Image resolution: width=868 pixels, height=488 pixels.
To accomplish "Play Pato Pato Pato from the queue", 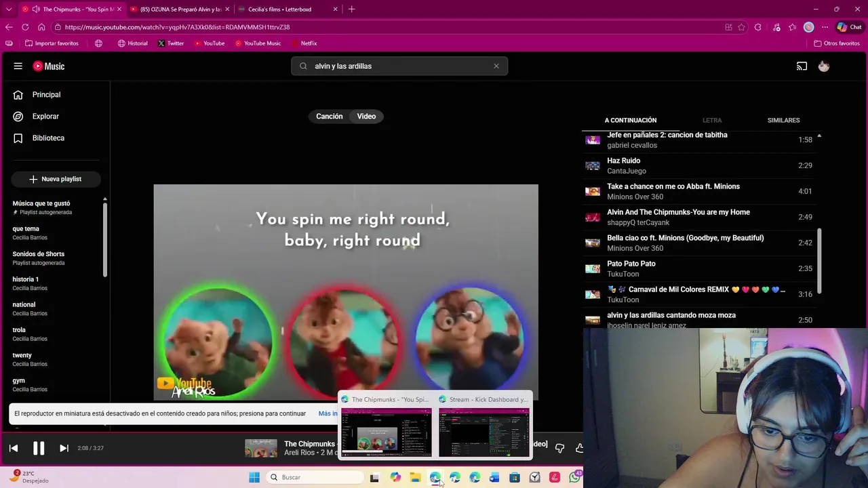I will tap(698, 268).
